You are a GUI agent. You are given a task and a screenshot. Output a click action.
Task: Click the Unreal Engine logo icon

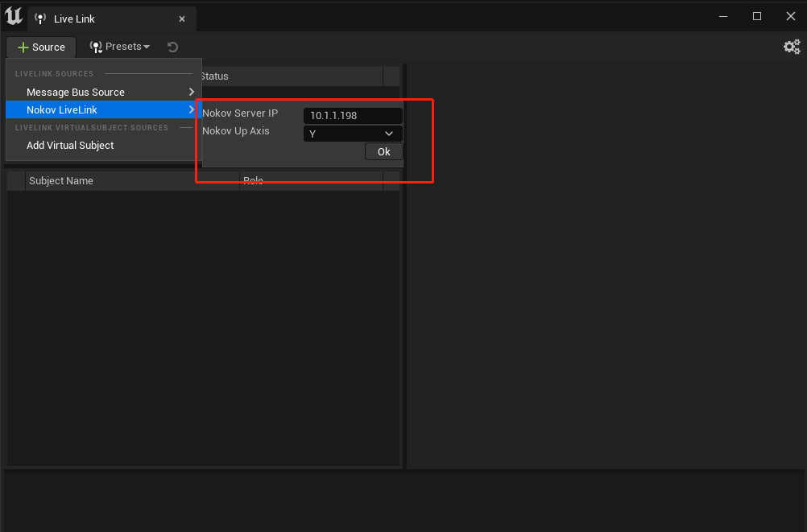[x=14, y=16]
